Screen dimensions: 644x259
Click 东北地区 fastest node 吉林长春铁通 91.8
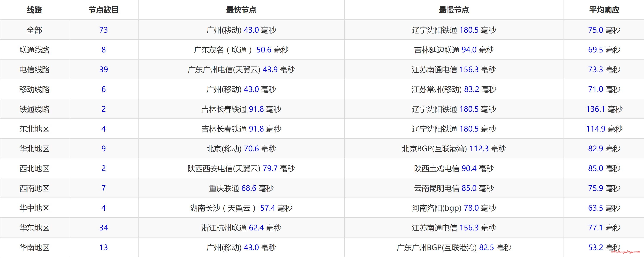coord(241,129)
